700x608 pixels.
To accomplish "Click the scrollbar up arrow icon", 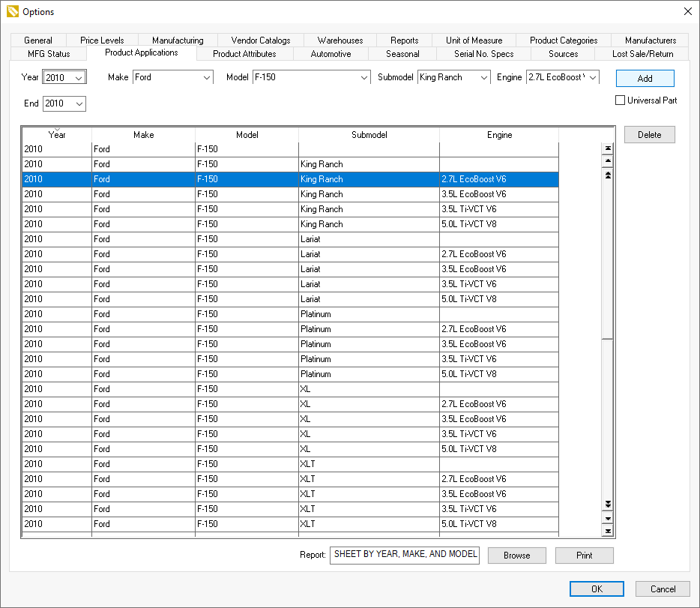I will [608, 160].
